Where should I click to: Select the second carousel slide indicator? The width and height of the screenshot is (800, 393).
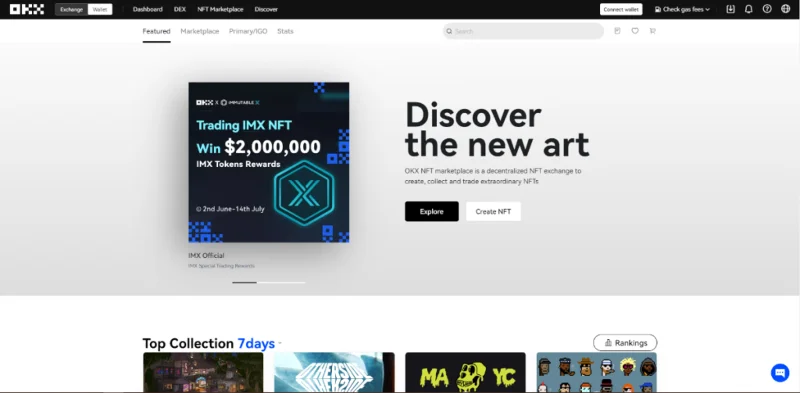(269, 282)
